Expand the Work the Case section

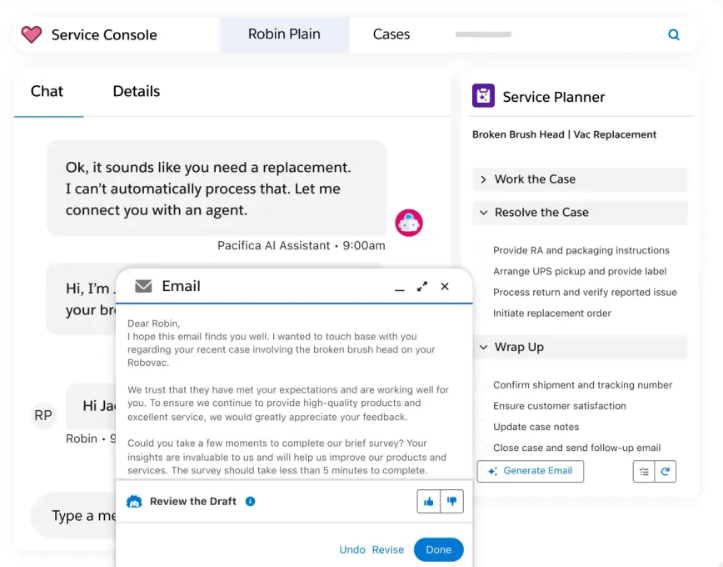coord(580,179)
